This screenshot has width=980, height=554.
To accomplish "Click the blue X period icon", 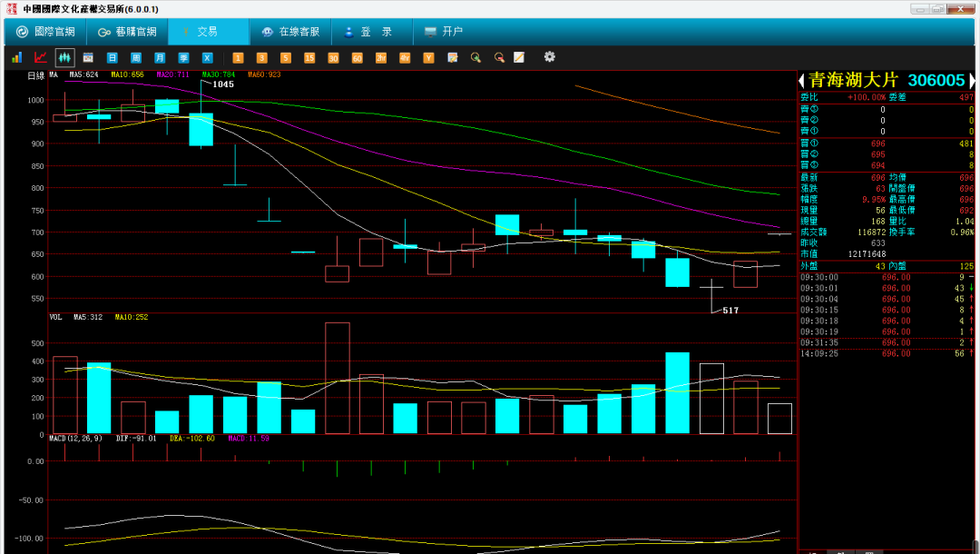I will pyautogui.click(x=207, y=57).
